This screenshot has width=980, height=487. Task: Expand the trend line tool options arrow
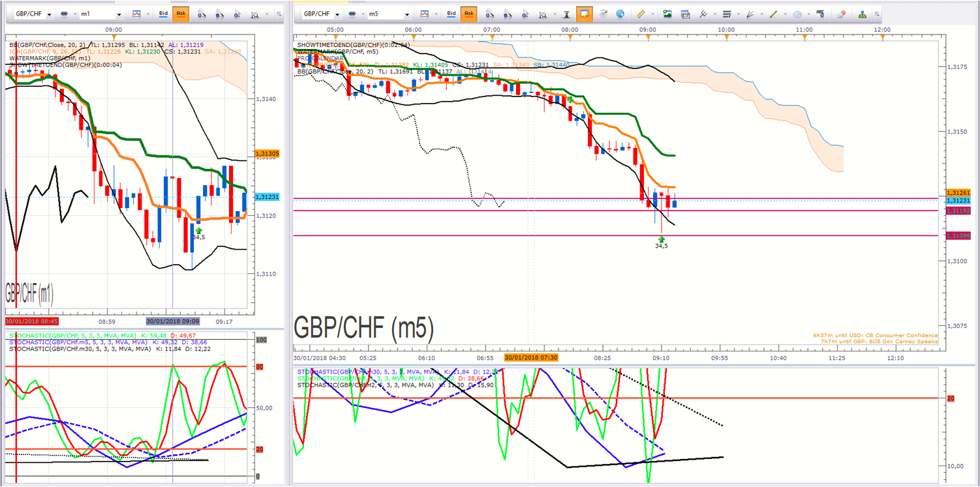(x=784, y=14)
